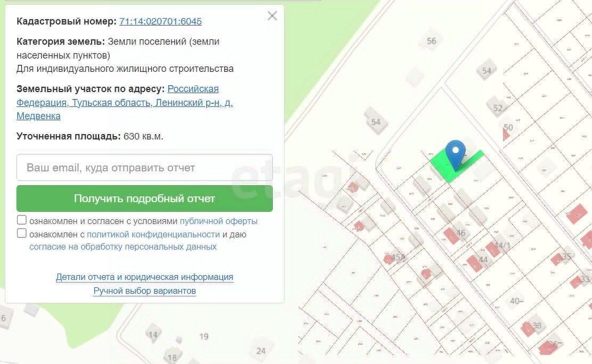Viewport: 592px width, 364px height.
Task: Open Ручной выбор вариантов
Action: coord(144,291)
